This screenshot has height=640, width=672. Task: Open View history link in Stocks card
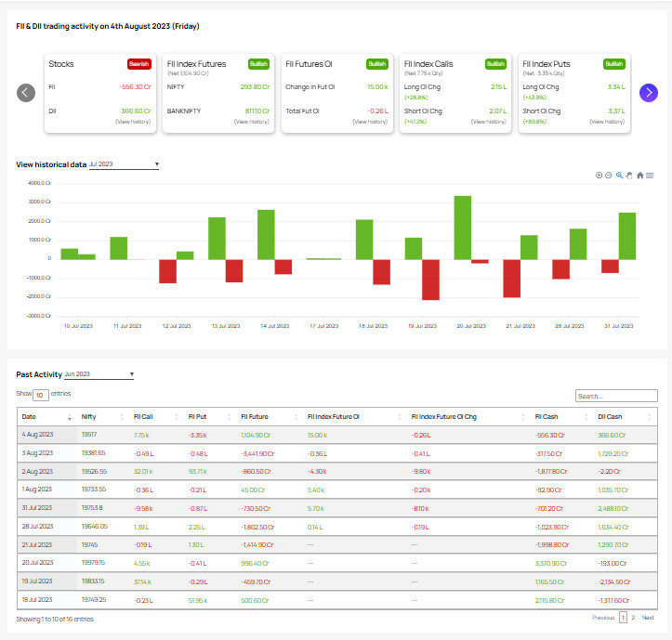(133, 122)
